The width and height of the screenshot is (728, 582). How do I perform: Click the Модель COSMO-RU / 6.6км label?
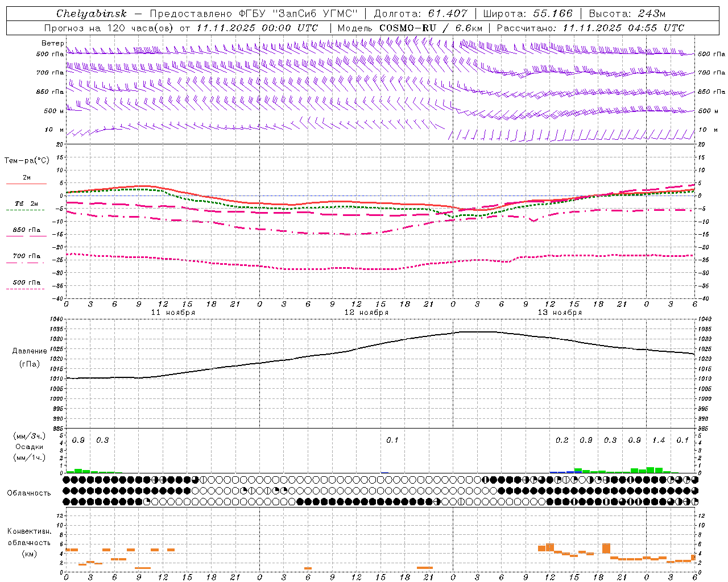(410, 28)
